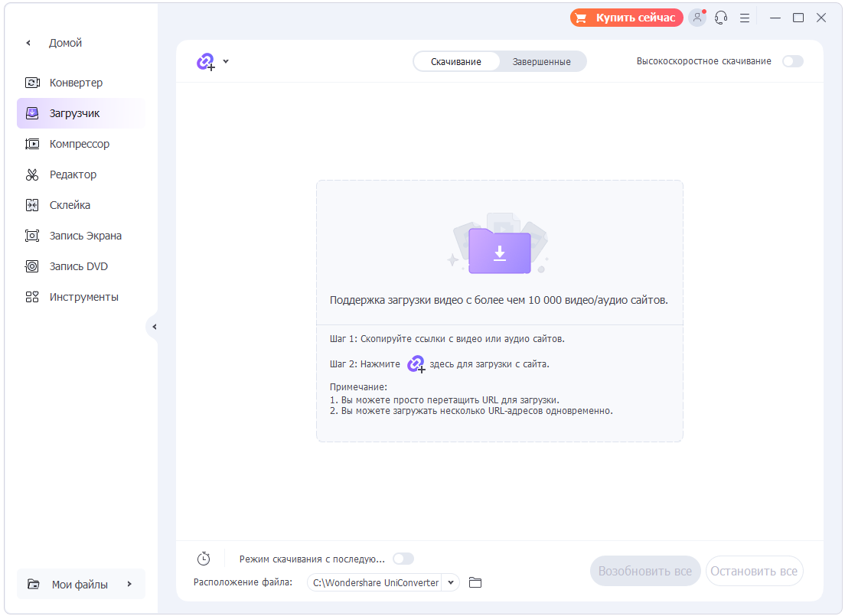Expand dropdown arrow next to link icon
This screenshot has height=616, width=845.
point(226,61)
